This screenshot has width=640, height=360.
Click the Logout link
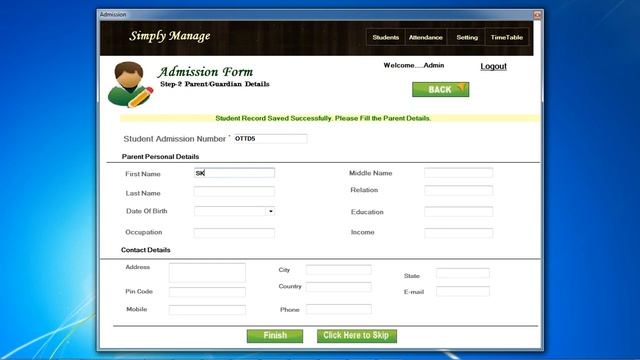tap(493, 66)
